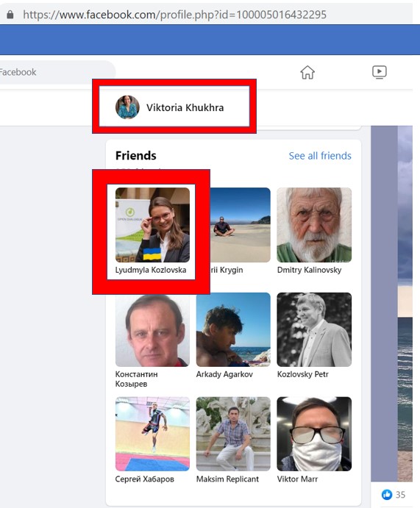Click the Facebook profile URL in address bar
The width and height of the screenshot is (420, 508).
(174, 15)
